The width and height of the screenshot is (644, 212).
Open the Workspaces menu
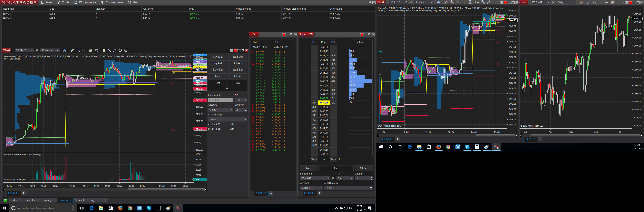(x=85, y=2)
